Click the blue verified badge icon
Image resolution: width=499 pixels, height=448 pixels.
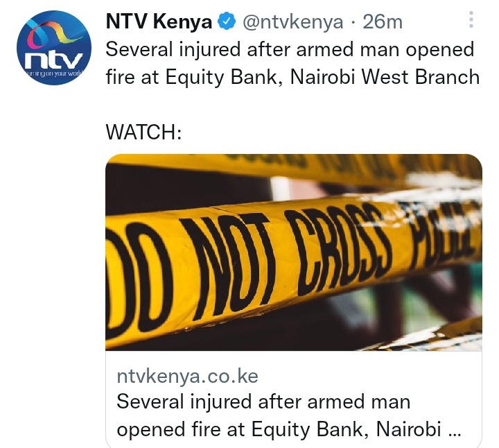226,22
